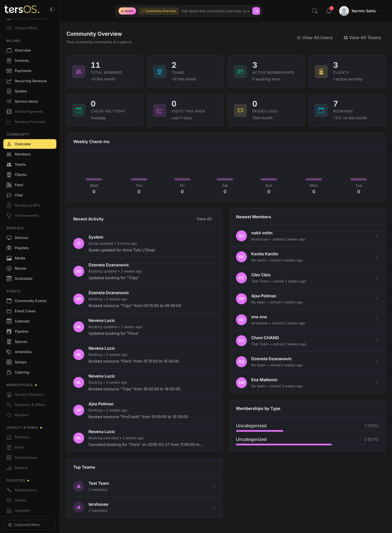Toggle the sidebar collapse control beside tersOS logo

coord(52,9)
